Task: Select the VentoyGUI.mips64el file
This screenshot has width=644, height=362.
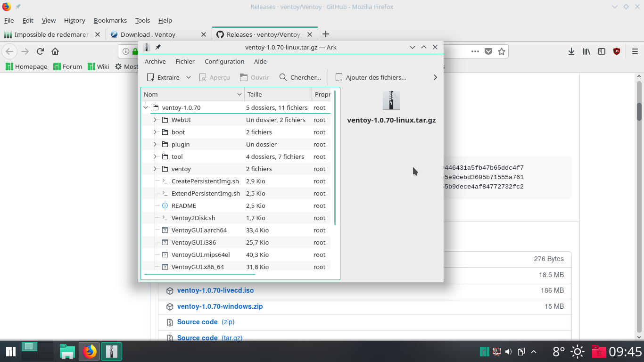Action: tap(200, 255)
